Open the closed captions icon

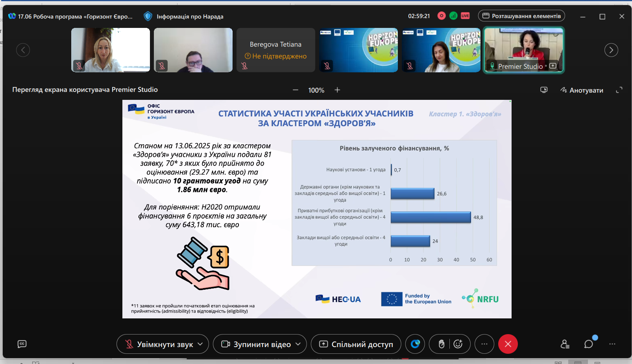pos(22,344)
